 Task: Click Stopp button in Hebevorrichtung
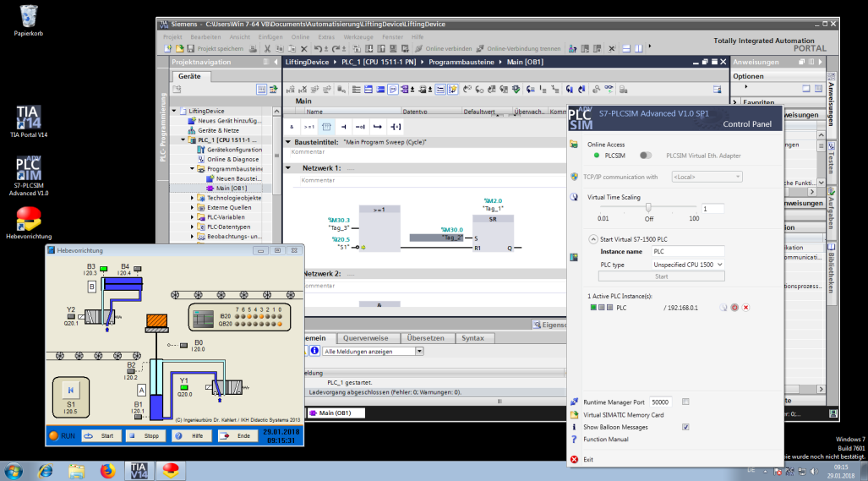145,435
